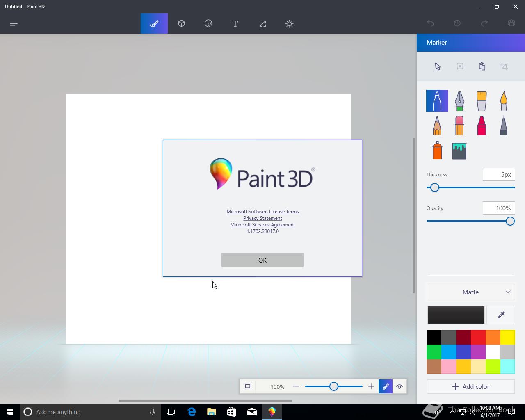
Task: Click the Undo arrow
Action: coord(430,23)
